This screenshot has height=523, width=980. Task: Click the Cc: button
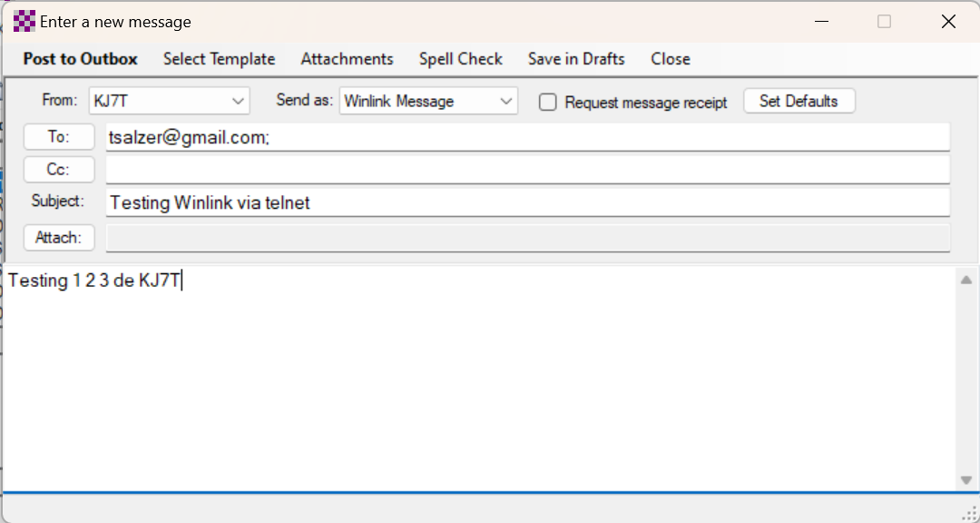[x=59, y=170]
